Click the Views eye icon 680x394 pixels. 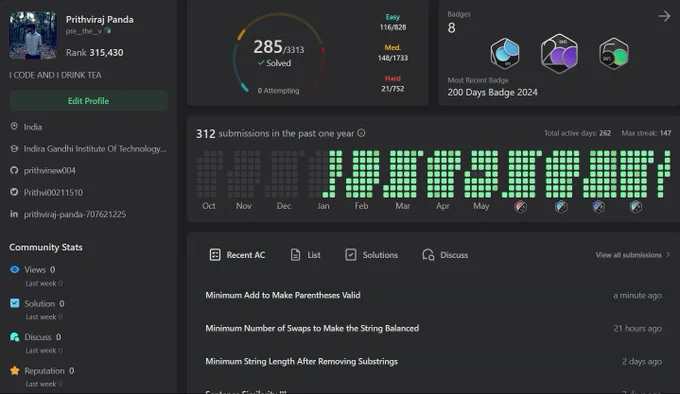[x=14, y=269]
